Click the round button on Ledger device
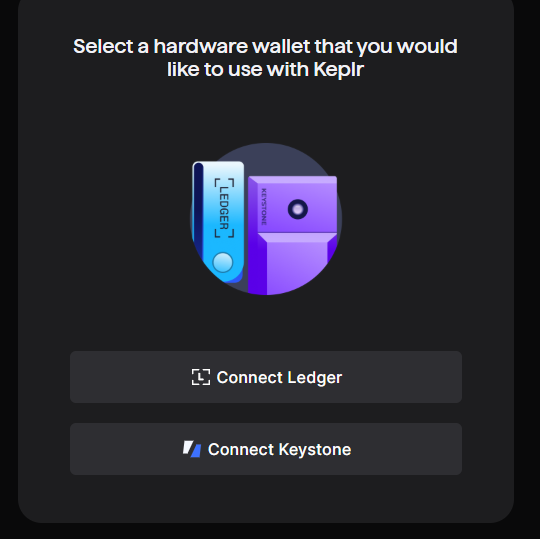 (x=223, y=262)
